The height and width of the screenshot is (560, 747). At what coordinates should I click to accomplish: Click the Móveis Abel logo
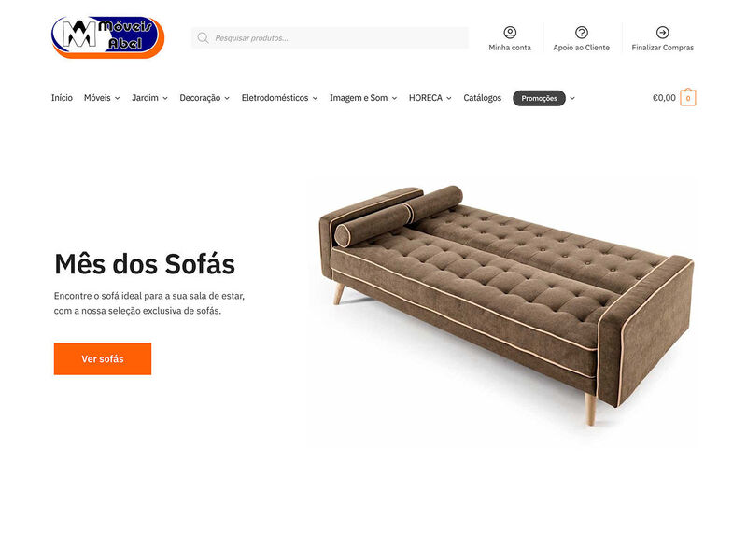107,37
